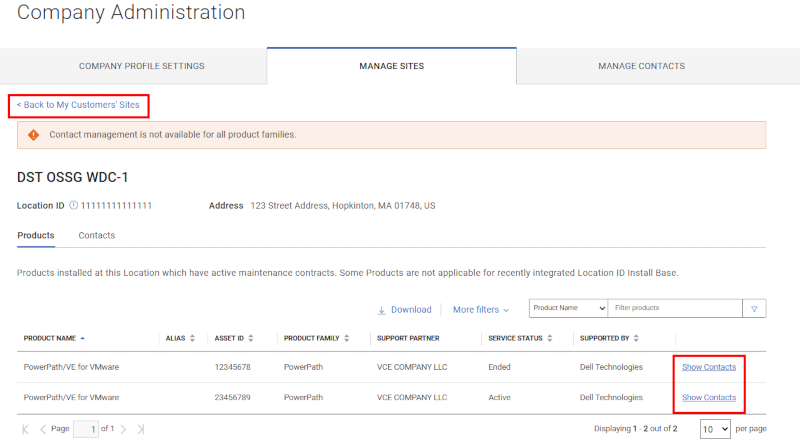Click the filter funnel icon button
Screen dimensions: 800x444
754,309
